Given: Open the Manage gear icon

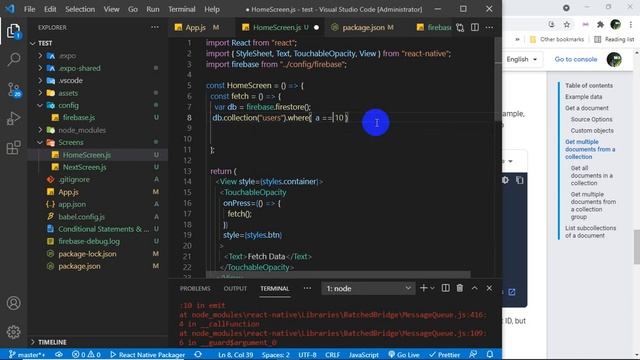Looking at the screenshot, I should [13, 332].
